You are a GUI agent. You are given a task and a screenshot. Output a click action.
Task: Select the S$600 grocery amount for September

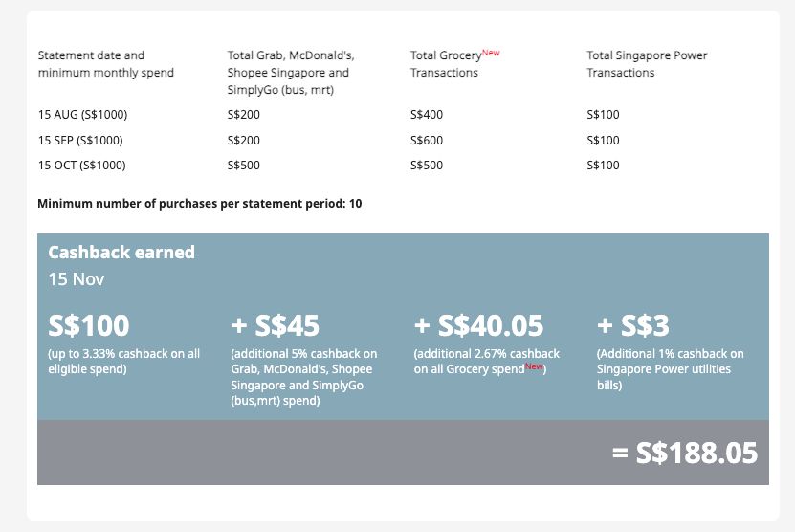coord(427,140)
